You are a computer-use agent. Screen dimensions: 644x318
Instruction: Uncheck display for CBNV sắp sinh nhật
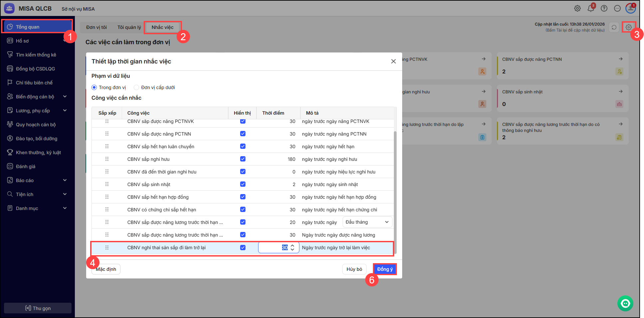(x=243, y=184)
